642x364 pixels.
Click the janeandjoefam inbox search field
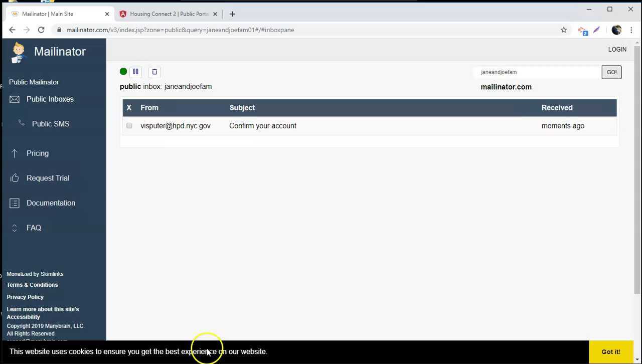coord(537,72)
